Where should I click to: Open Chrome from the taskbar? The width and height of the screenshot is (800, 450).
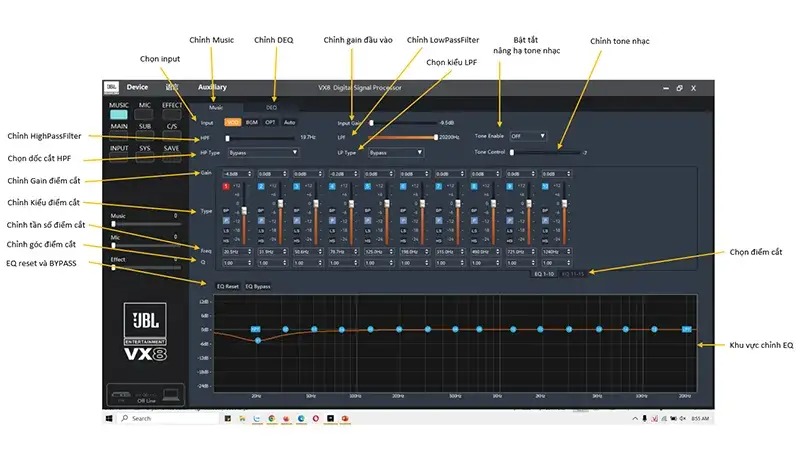tap(271, 418)
